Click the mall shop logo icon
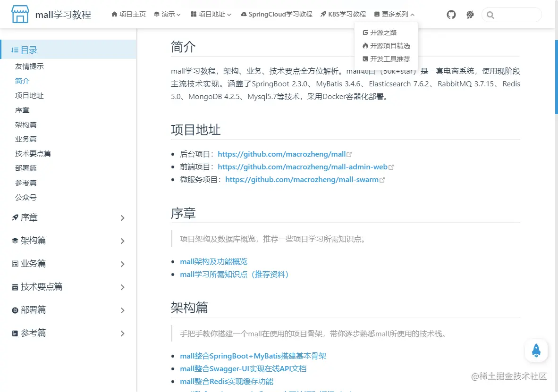The image size is (558, 392). (x=20, y=14)
